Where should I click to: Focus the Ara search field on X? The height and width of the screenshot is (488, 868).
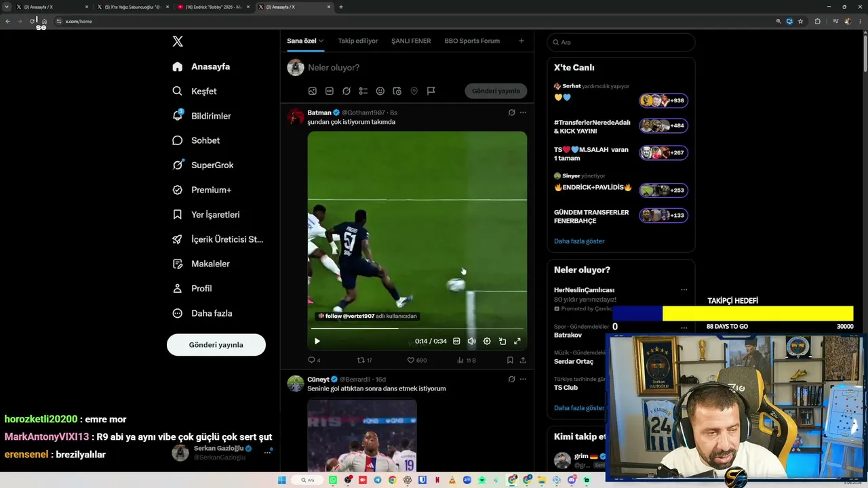tap(621, 42)
